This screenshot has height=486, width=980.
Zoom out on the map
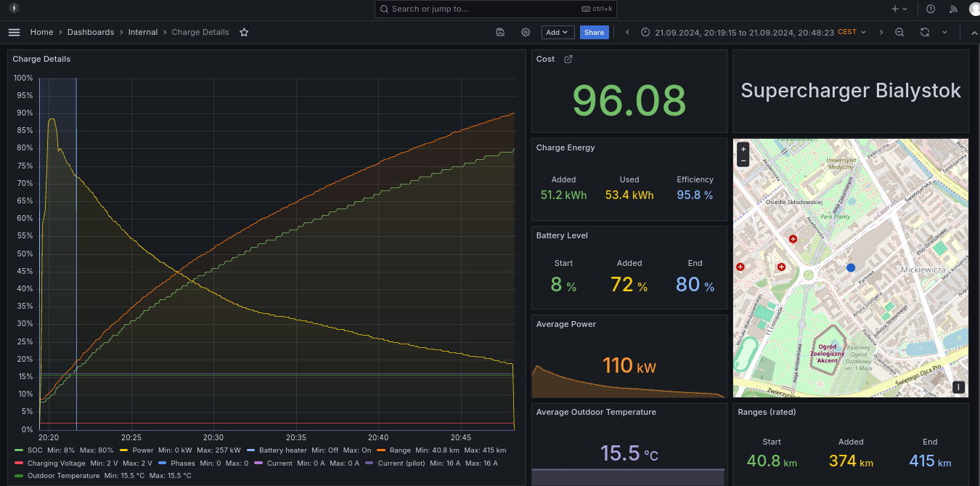coord(743,160)
